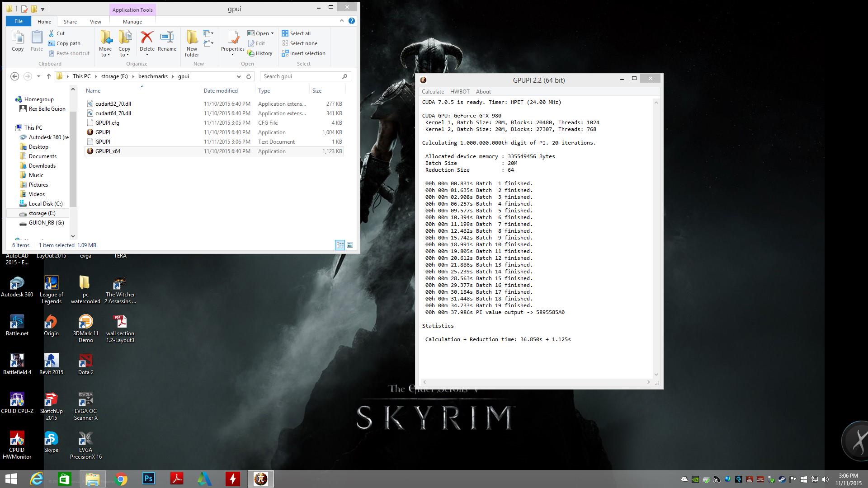
Task: Switch to the View ribbon tab
Action: [x=95, y=21]
